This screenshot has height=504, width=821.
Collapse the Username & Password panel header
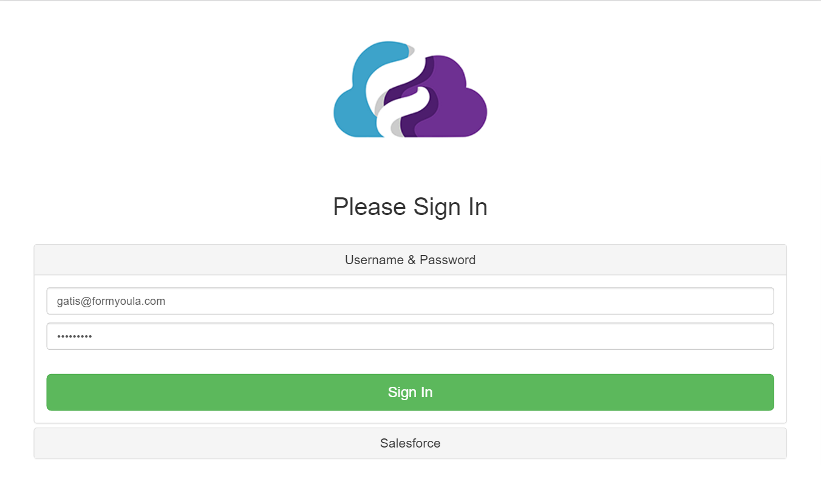pyautogui.click(x=410, y=260)
